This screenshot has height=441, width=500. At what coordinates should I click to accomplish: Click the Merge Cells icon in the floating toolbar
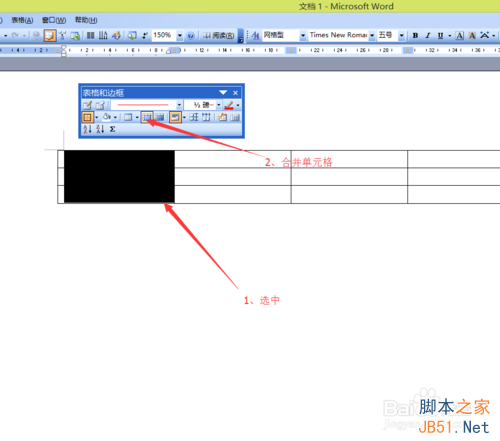(x=147, y=117)
